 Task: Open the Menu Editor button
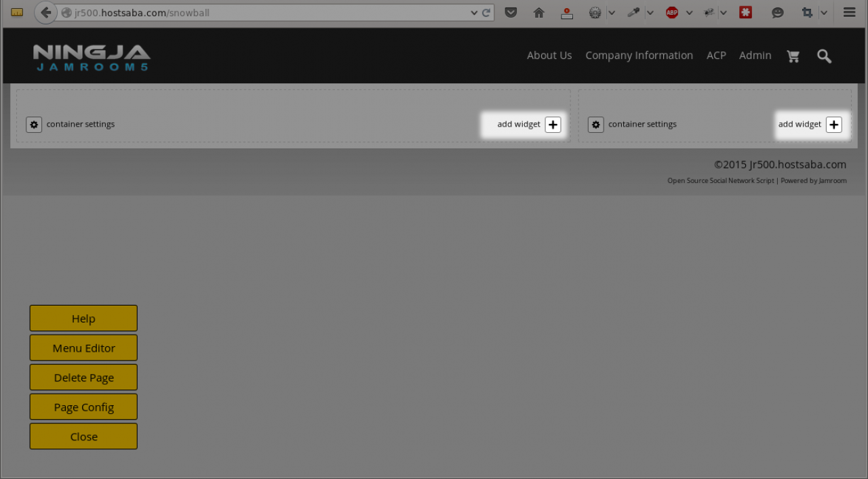pyautogui.click(x=83, y=348)
